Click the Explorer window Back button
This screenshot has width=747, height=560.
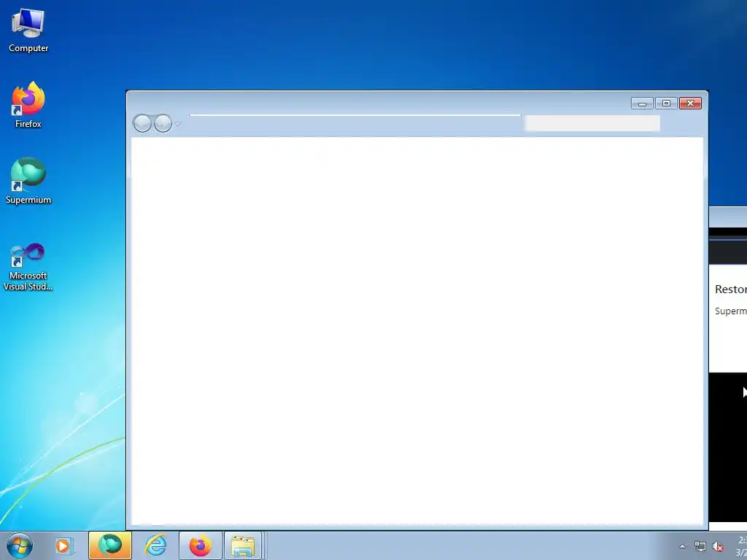[x=142, y=123]
